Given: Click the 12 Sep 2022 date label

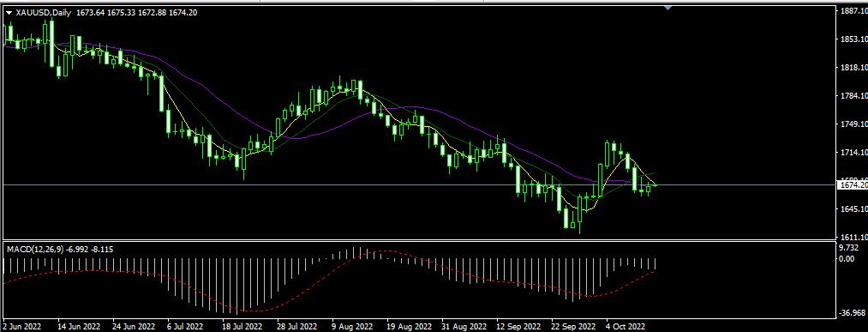Looking at the screenshot, I should click(518, 326).
